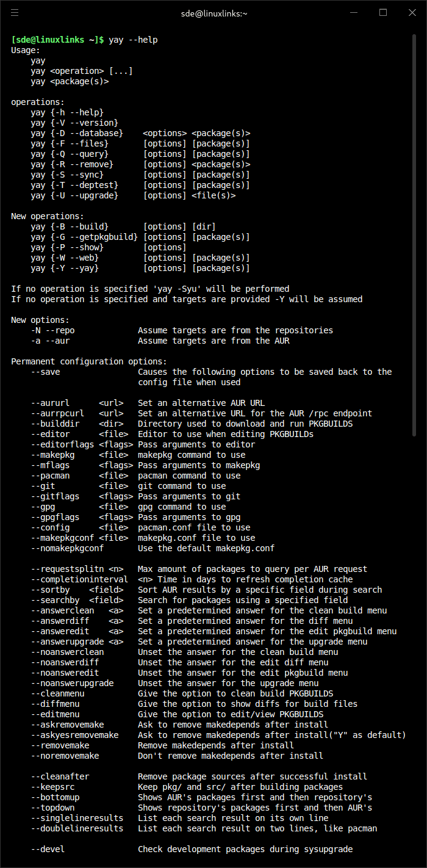This screenshot has height=868, width=427.
Task: Open the terminal hamburger menu
Action: [15, 12]
